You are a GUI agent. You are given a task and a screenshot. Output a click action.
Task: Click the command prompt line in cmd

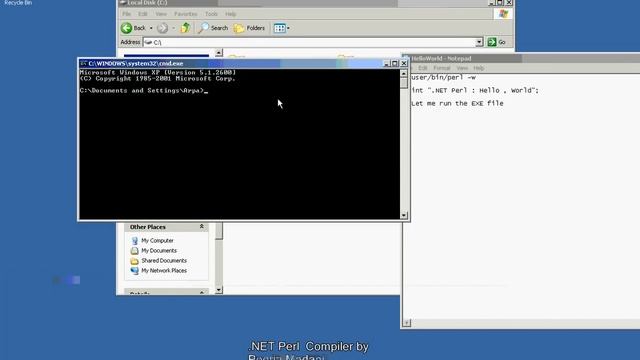pyautogui.click(x=144, y=91)
